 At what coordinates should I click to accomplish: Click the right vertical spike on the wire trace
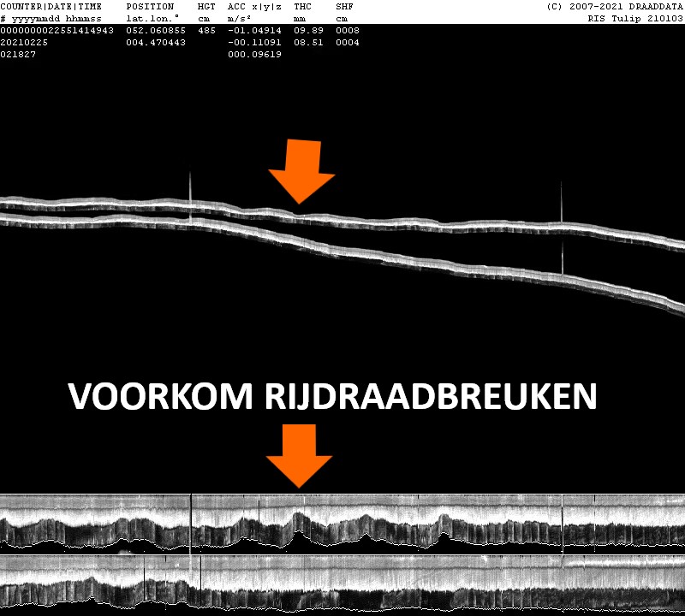click(562, 205)
